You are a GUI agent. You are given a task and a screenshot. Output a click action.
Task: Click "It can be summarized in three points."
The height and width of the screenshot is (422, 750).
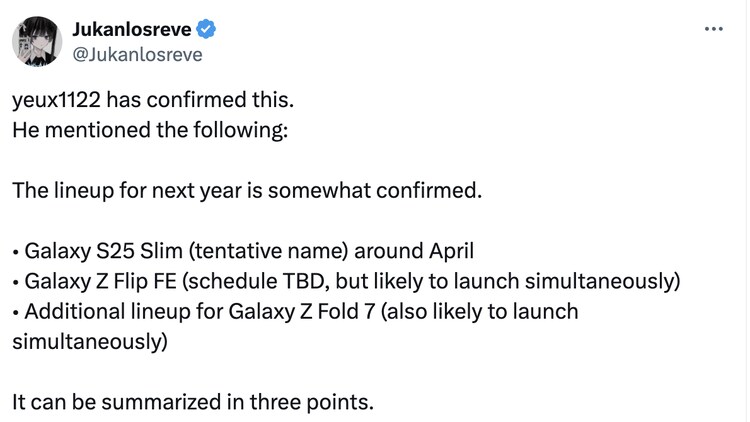click(x=193, y=403)
